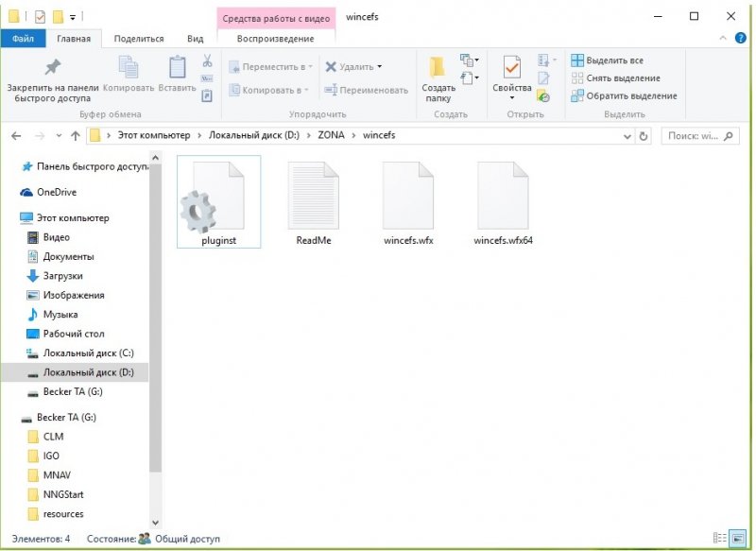756x551 pixels.
Task: Open the Файл menu
Action: pyautogui.click(x=23, y=39)
